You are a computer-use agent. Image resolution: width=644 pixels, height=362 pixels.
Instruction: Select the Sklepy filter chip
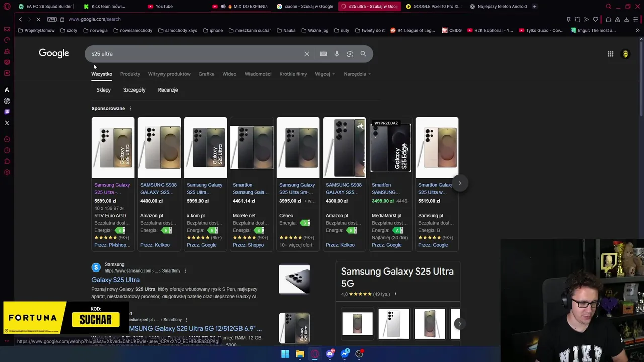tap(103, 90)
